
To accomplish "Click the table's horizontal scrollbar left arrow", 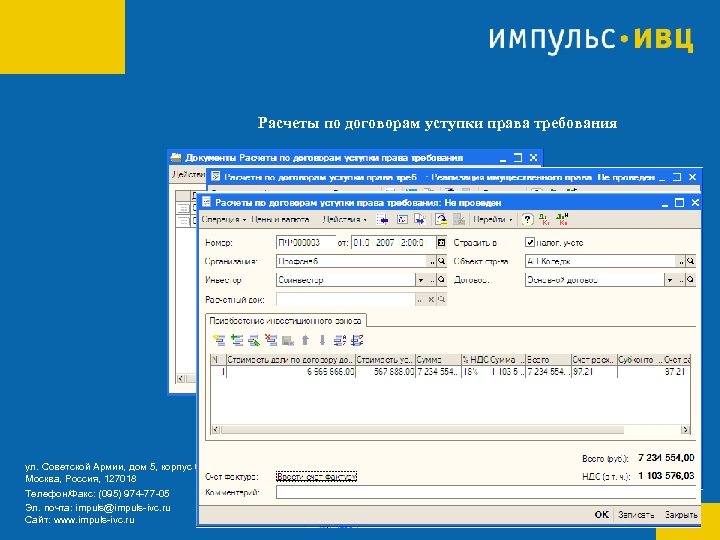I will click(215, 430).
